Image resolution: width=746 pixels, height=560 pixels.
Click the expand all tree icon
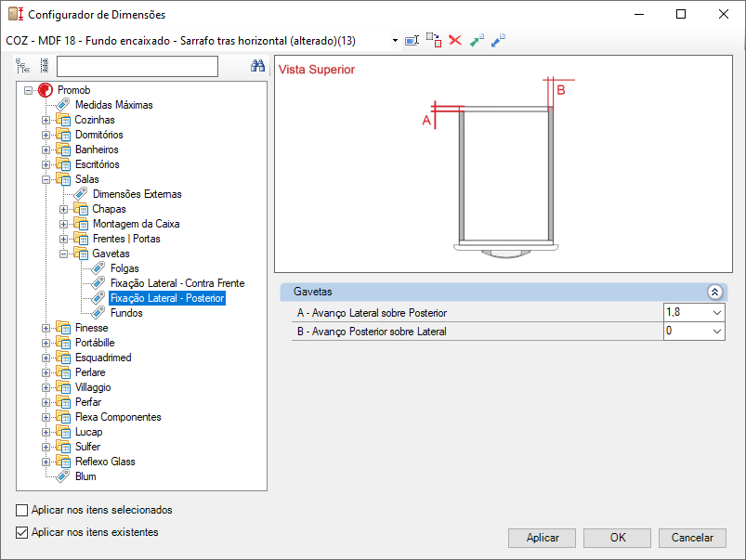click(x=22, y=66)
